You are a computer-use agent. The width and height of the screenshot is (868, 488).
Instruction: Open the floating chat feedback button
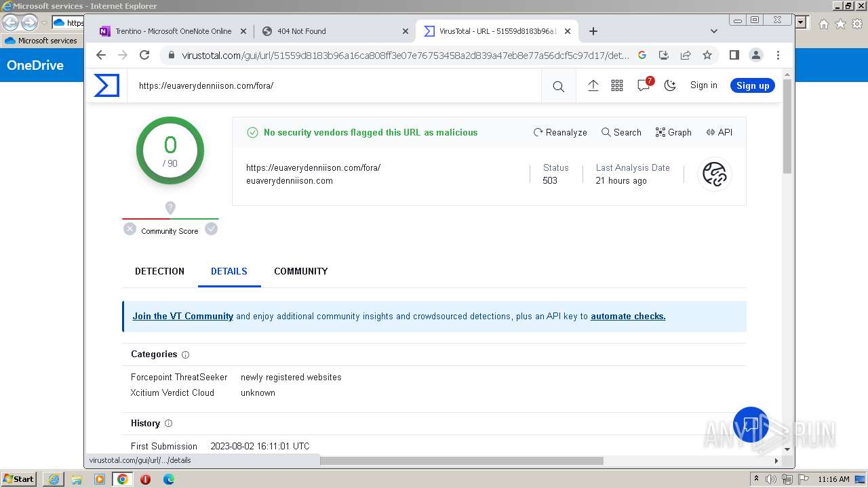point(751,424)
